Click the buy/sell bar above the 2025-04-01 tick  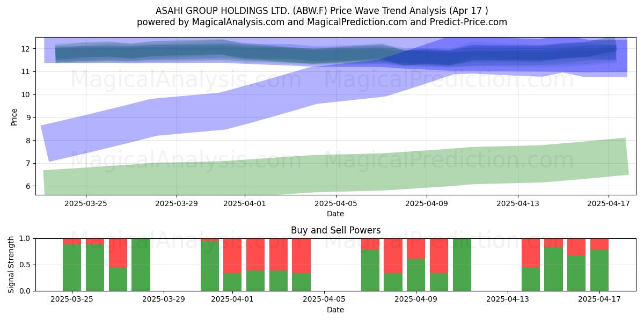[232, 265]
